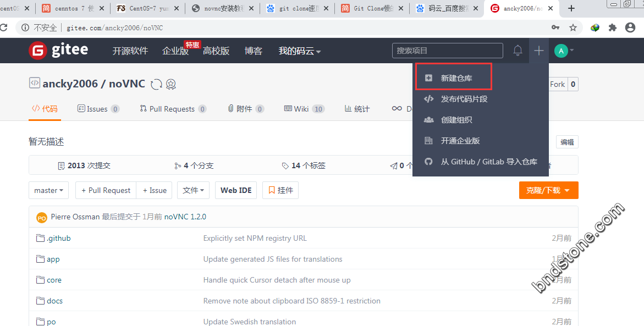
Task: Open the noVNC 1.2.0 commit link
Action: 185,217
